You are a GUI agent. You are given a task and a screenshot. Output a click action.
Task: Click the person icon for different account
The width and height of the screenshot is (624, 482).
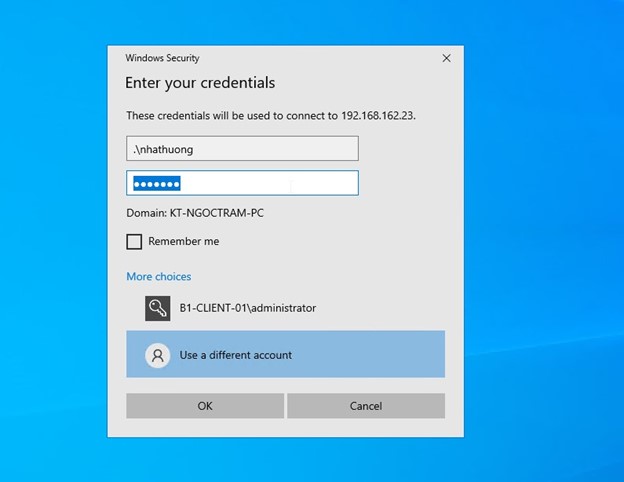point(157,355)
